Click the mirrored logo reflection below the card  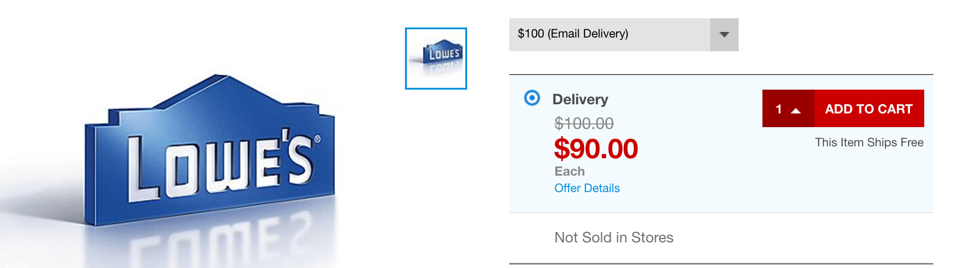click(219, 242)
